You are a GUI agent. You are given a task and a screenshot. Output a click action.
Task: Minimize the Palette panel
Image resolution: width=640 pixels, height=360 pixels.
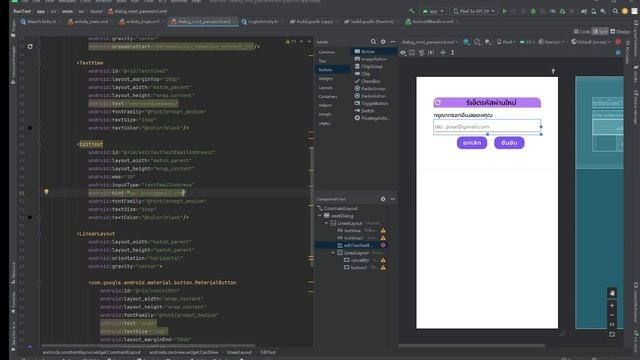tap(393, 42)
